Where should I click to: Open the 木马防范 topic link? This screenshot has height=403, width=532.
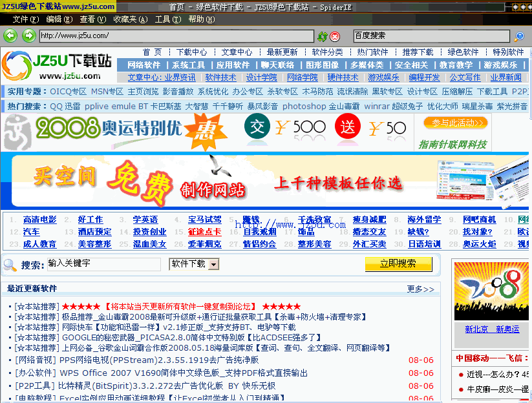coord(317,92)
